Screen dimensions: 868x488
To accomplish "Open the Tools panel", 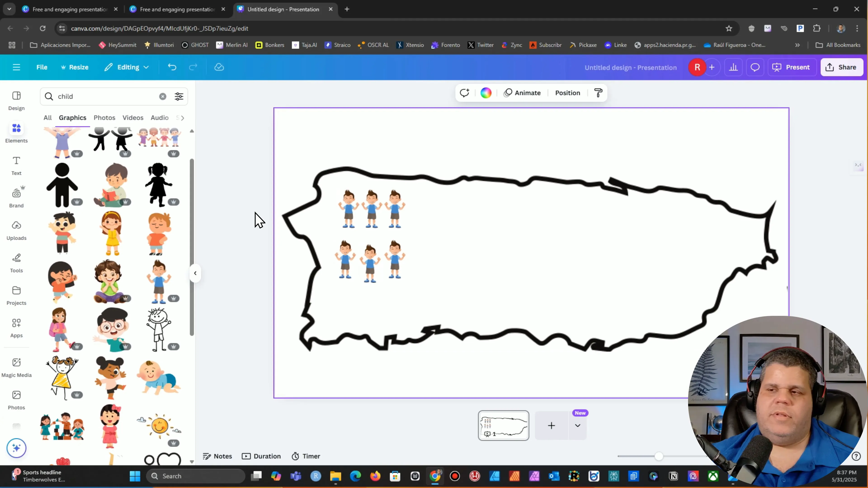I will tap(16, 263).
